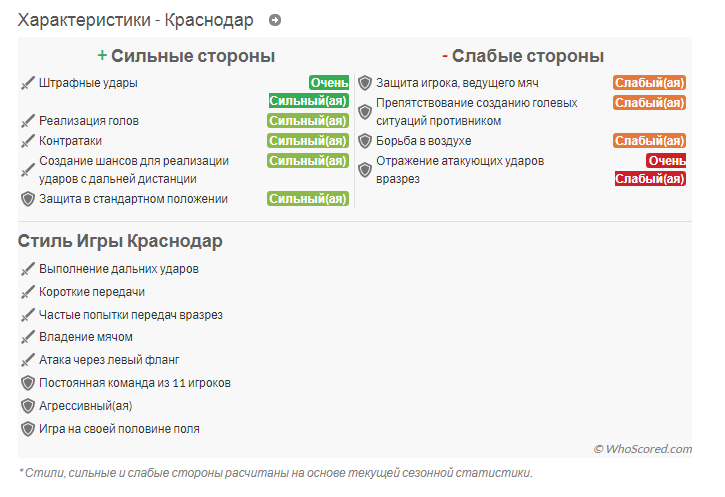Click Отражение атакующих ударов вразрез text
The width and height of the screenshot is (725, 497).
pyautogui.click(x=460, y=170)
